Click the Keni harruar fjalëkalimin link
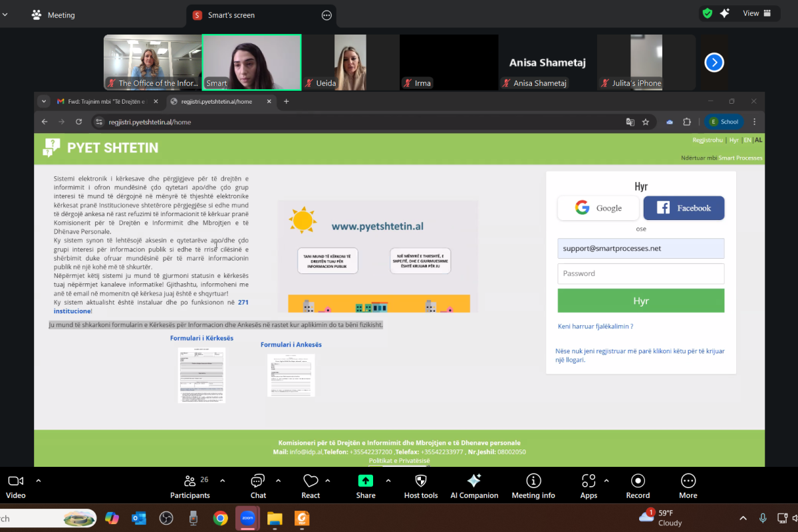 click(595, 327)
